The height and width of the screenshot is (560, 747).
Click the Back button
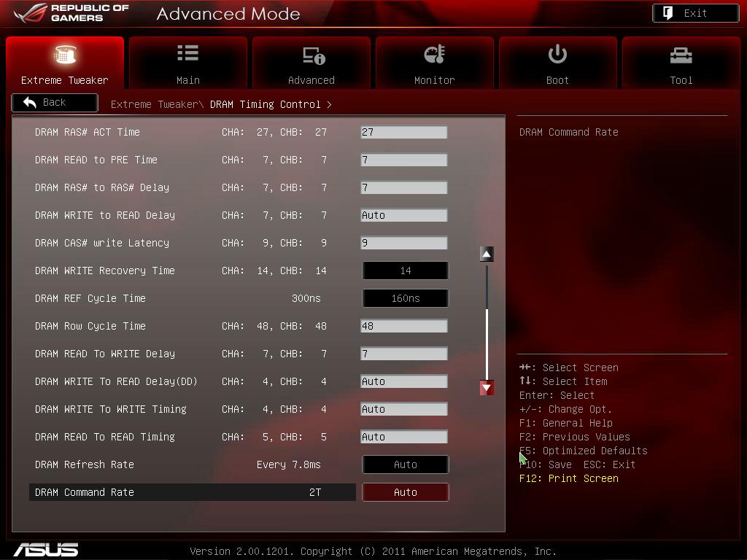click(55, 102)
